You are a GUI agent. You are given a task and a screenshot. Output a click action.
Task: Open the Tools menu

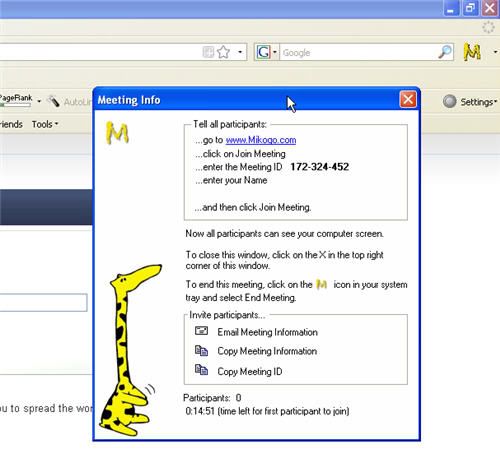pos(45,124)
